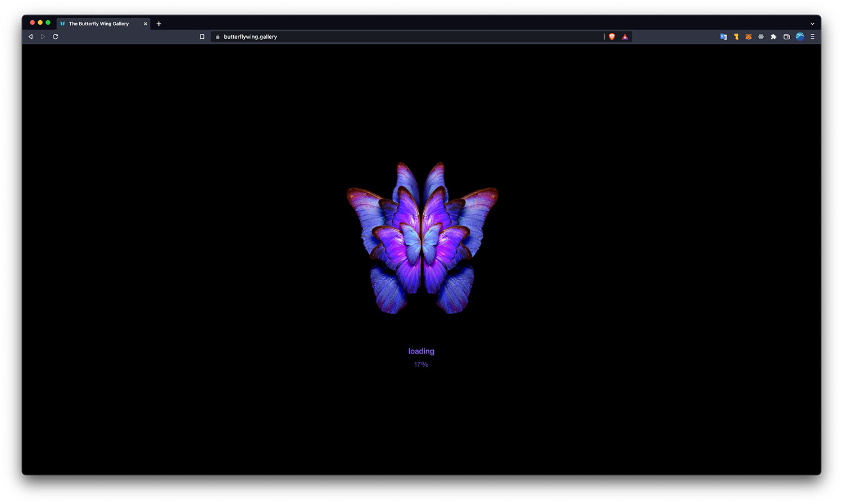The width and height of the screenshot is (843, 504).
Task: Open the Brave Shields lion icon
Action: 612,37
